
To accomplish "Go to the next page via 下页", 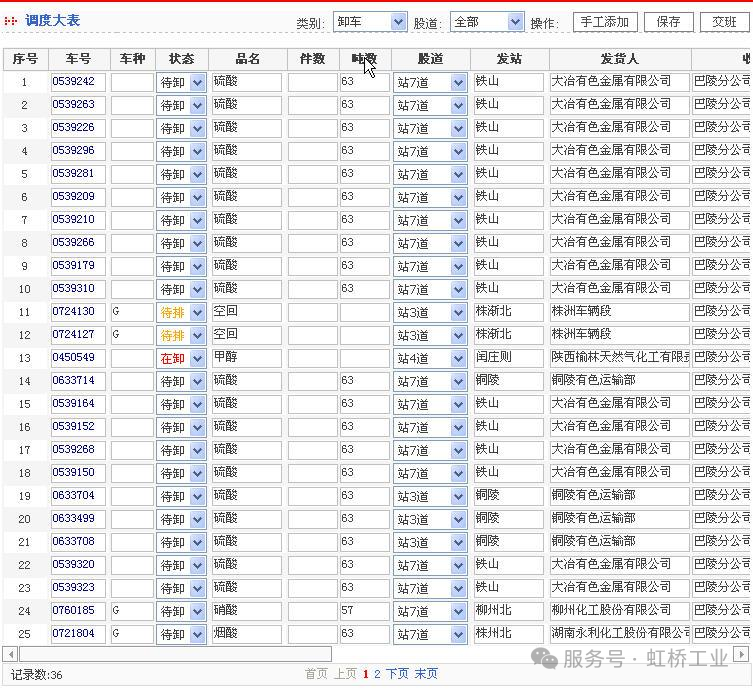I will [x=397, y=674].
